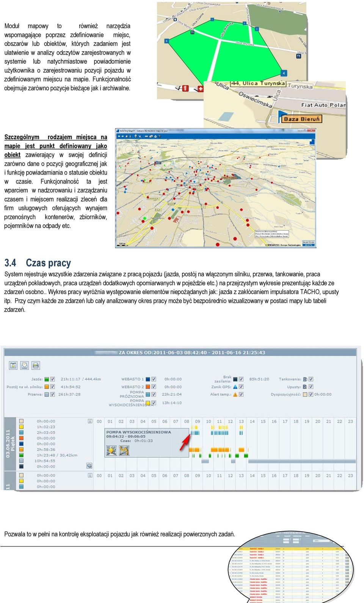Click the long grey Przerwa bar after hour 14
Image resolution: width=364 pixels, height=603 pixels.
[x=302, y=461]
